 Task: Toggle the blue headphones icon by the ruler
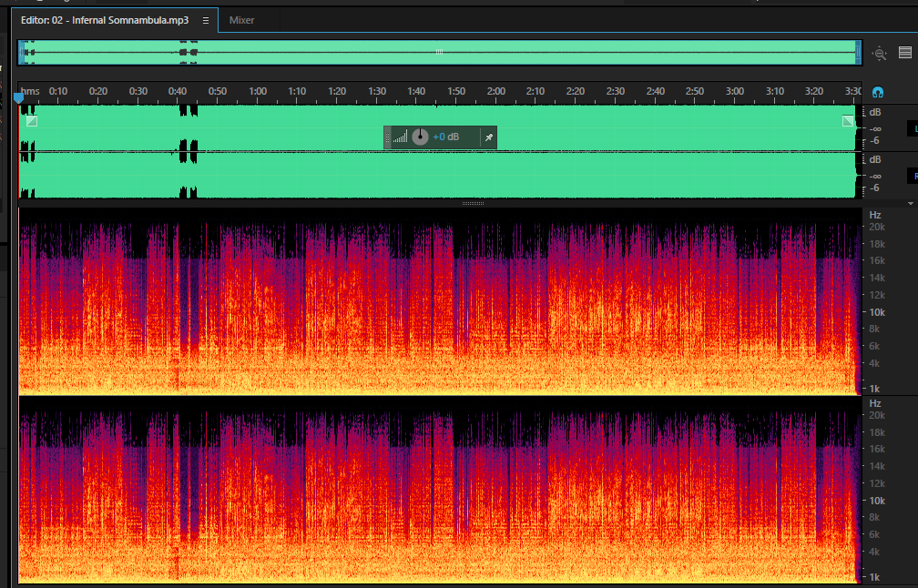878,93
